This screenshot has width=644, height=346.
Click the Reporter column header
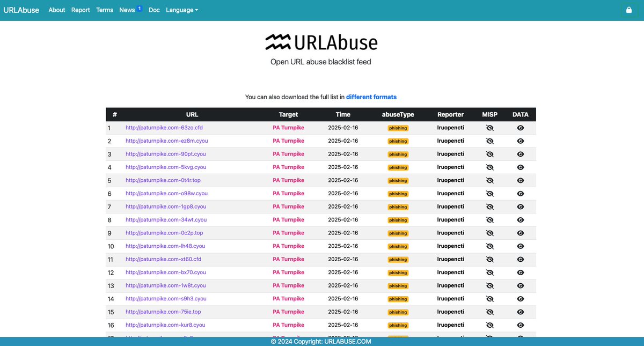[451, 114]
